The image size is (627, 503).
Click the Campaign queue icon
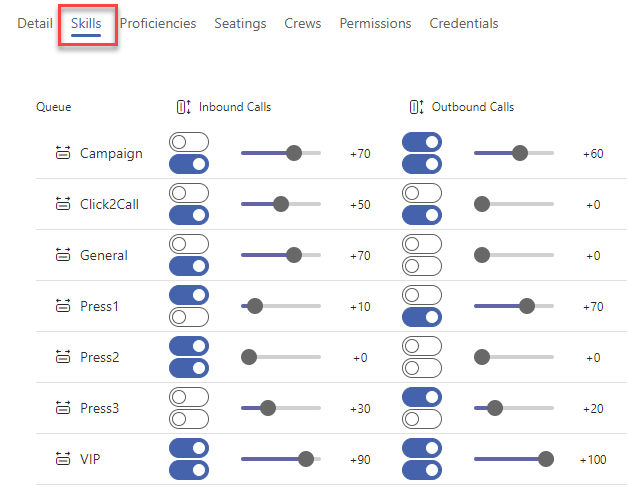click(x=63, y=153)
